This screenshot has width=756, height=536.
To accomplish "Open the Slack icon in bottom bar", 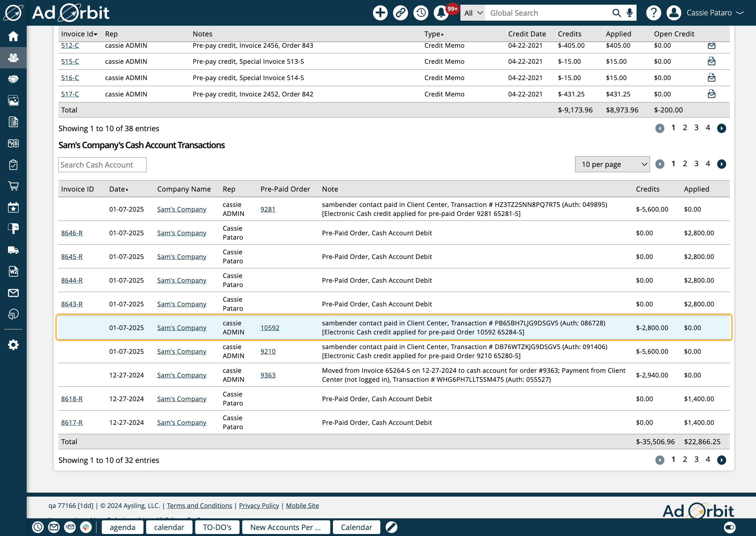I will [86, 527].
